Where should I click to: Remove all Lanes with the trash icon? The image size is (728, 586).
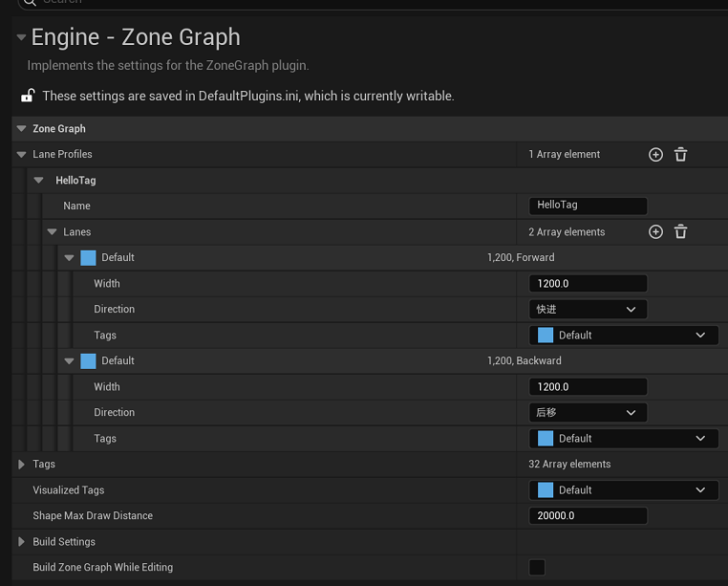coord(680,232)
